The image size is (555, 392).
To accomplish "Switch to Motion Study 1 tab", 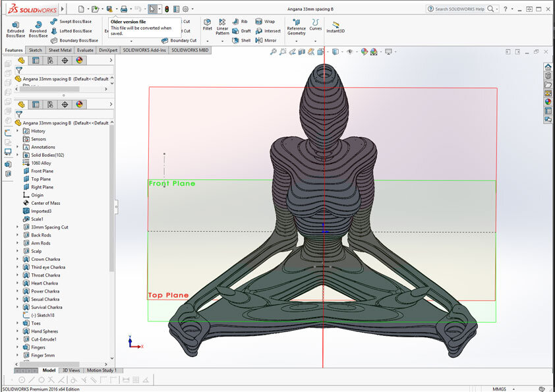I will pos(102,370).
